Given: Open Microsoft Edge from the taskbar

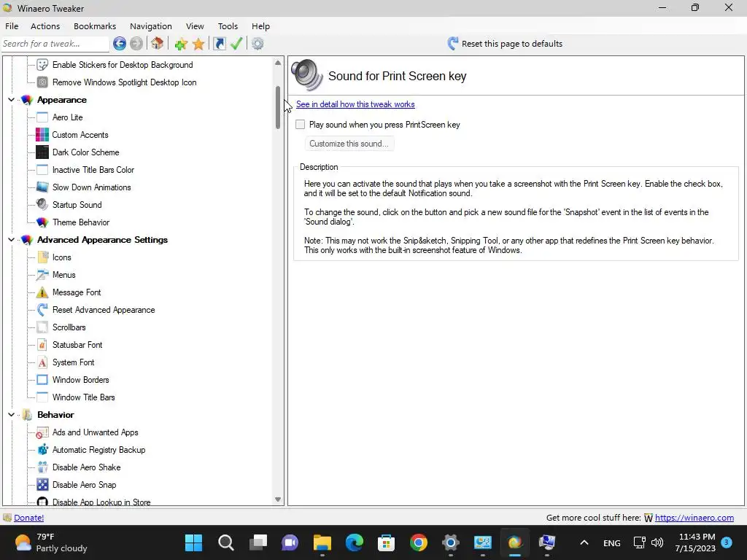Looking at the screenshot, I should 354,542.
